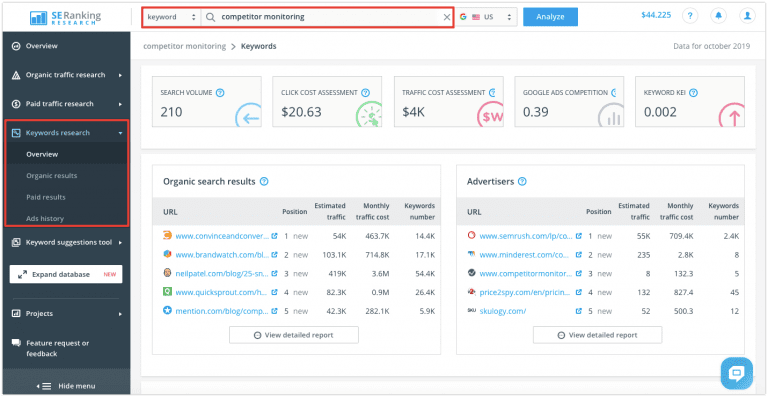Open external link icon for minderest row
This screenshot has width=768, height=397.
(x=578, y=255)
